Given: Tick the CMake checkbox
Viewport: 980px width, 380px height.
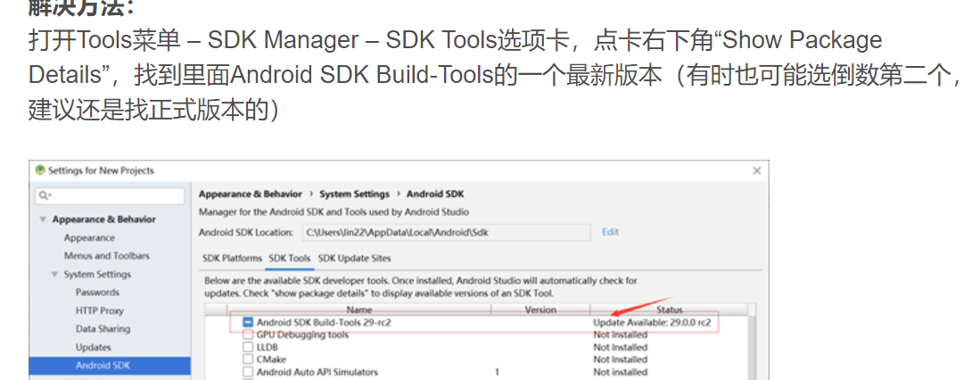Looking at the screenshot, I should (248, 359).
